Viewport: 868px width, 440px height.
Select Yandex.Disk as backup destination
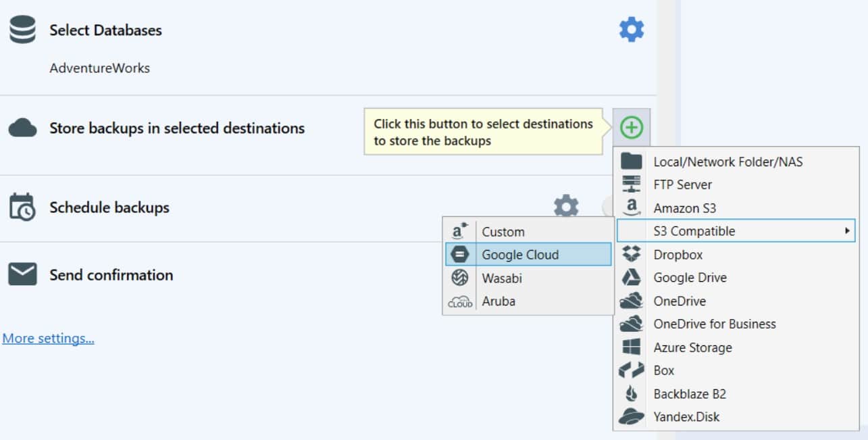pyautogui.click(x=686, y=417)
